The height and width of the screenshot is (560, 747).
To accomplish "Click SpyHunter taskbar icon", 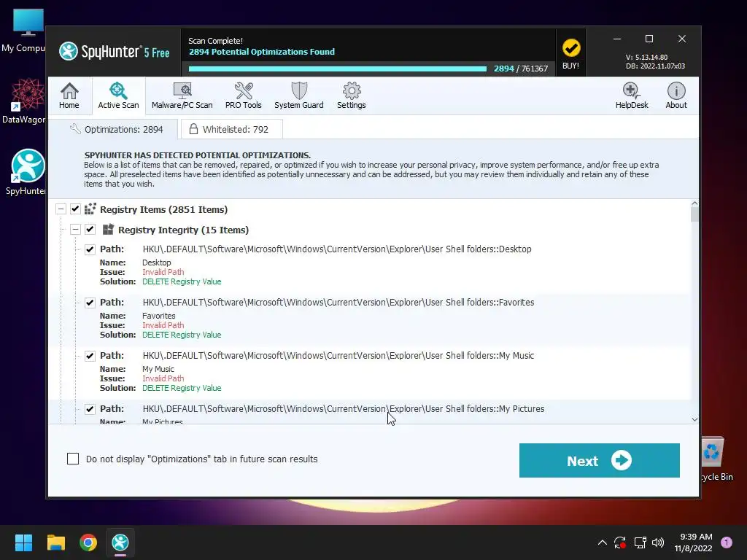I will pos(120,542).
